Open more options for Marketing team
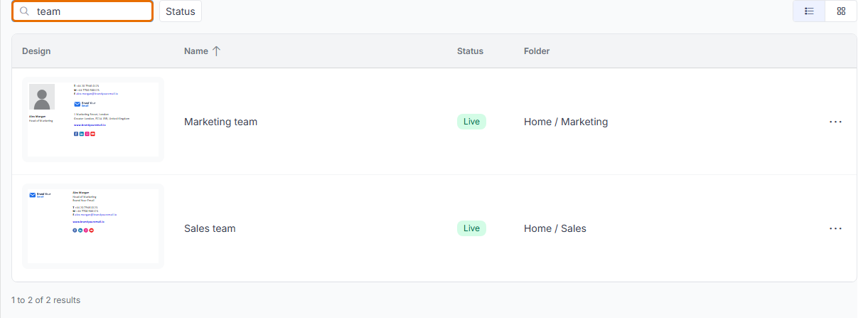Viewport: 868px width, 318px height. [x=835, y=122]
